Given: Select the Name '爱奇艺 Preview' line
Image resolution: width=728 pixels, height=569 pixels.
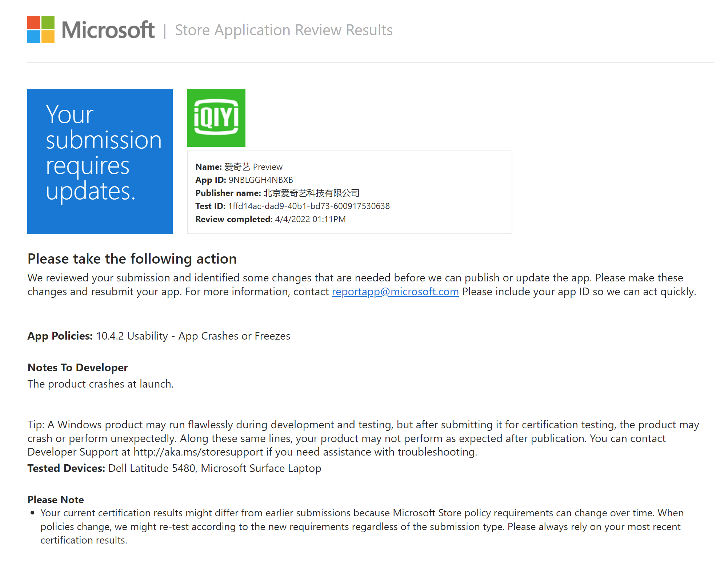Looking at the screenshot, I should click(x=239, y=167).
